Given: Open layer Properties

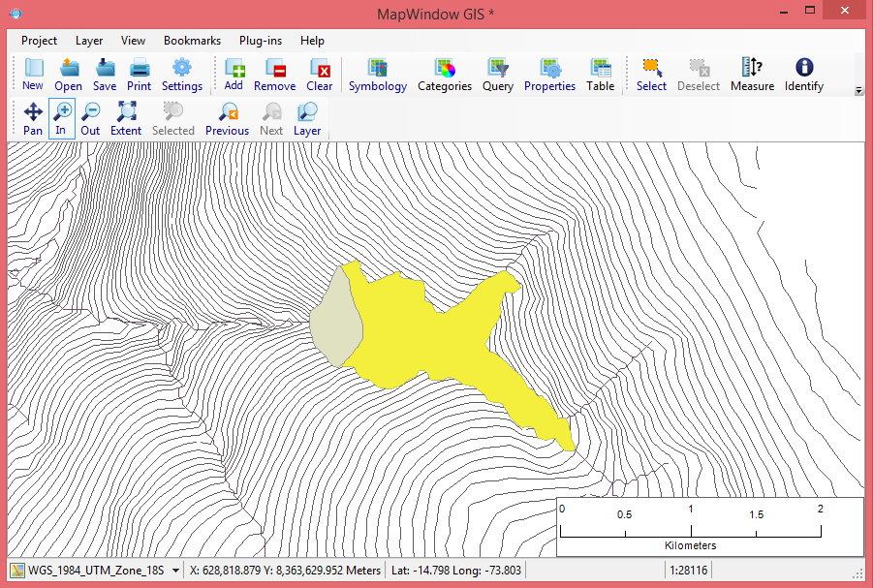Looking at the screenshot, I should coord(550,74).
